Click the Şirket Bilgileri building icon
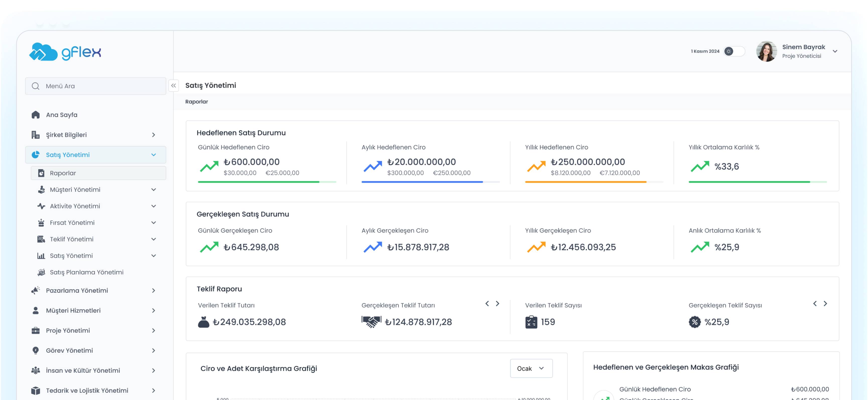 [x=35, y=135]
